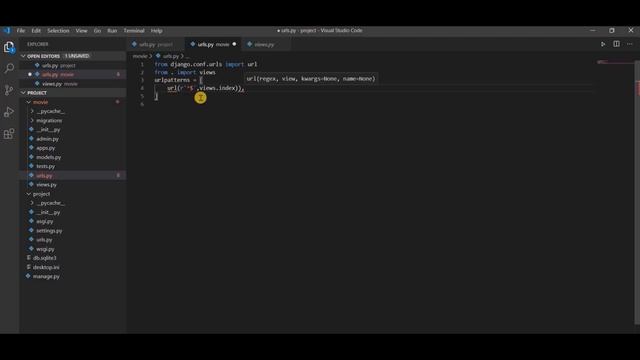
Task: Open the Source Control view
Action: (9, 90)
